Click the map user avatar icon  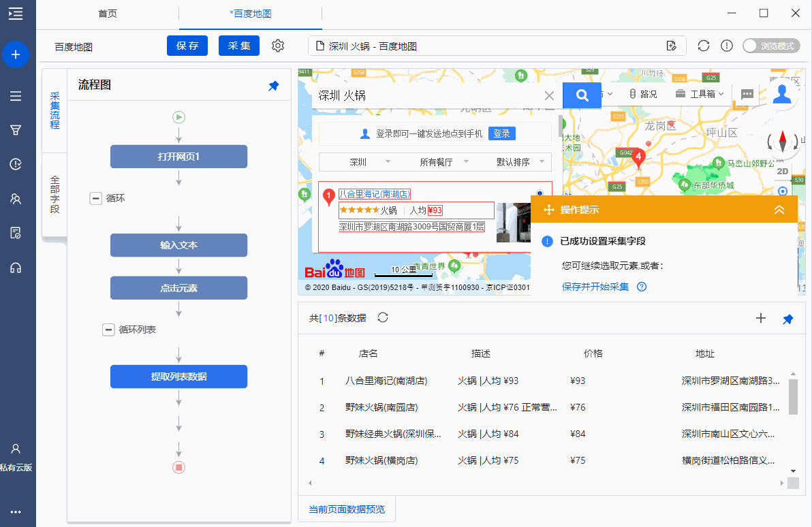[x=782, y=94]
